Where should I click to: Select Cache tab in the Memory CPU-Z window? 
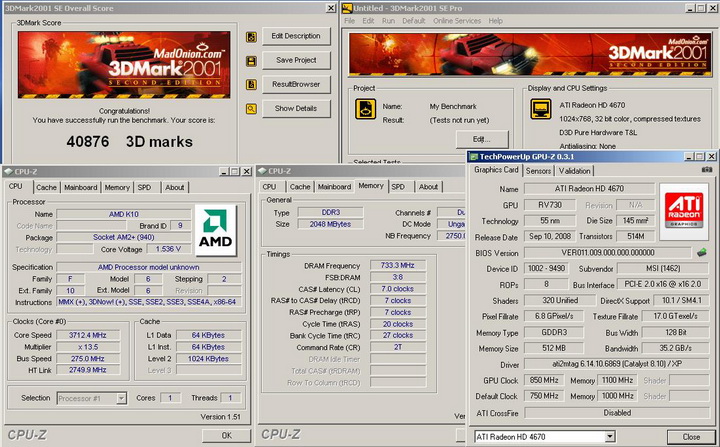click(x=300, y=187)
